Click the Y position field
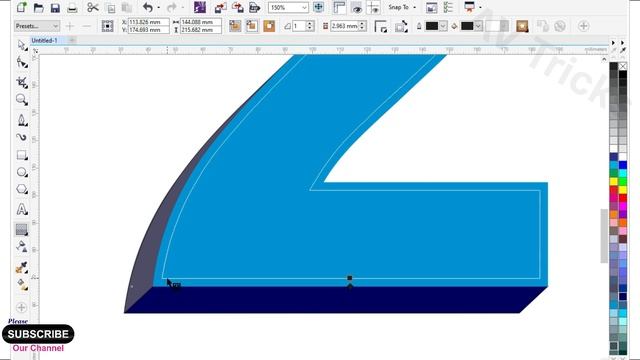This screenshot has height=360, width=640. pyautogui.click(x=148, y=30)
